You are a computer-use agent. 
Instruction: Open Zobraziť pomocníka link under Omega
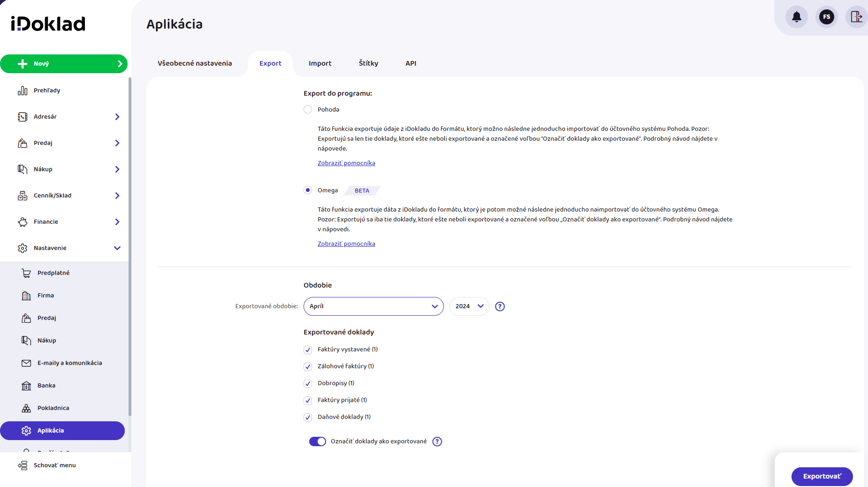[x=346, y=244]
